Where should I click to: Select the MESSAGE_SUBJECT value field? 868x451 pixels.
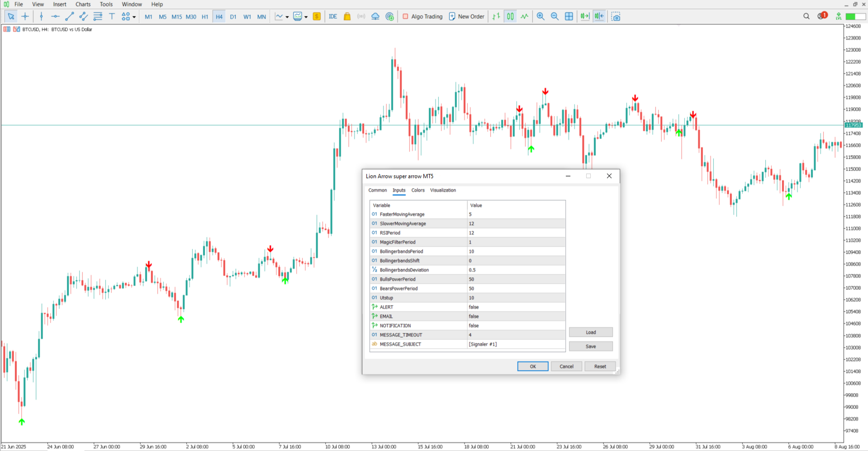click(x=516, y=344)
